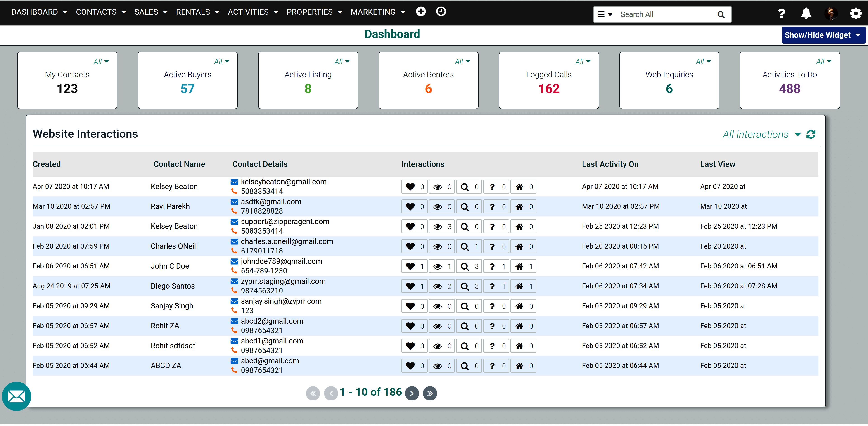
Task: Open the settings gear
Action: (856, 14)
